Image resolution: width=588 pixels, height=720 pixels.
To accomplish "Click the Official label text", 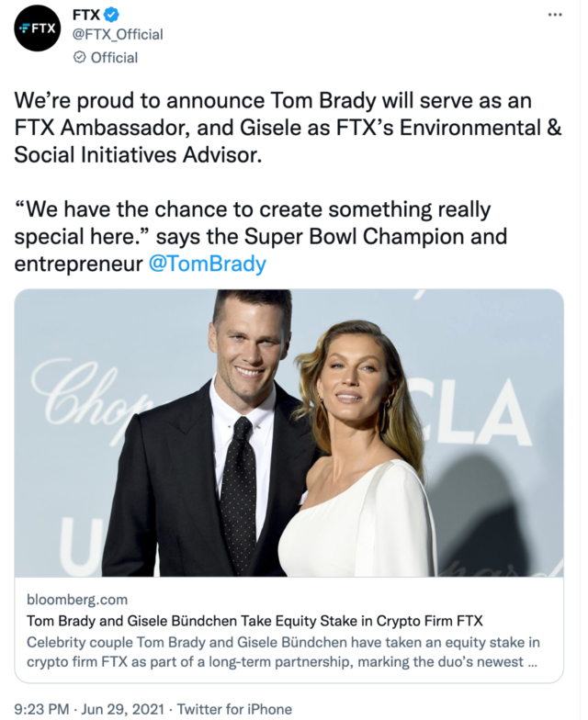I will click(x=114, y=57).
